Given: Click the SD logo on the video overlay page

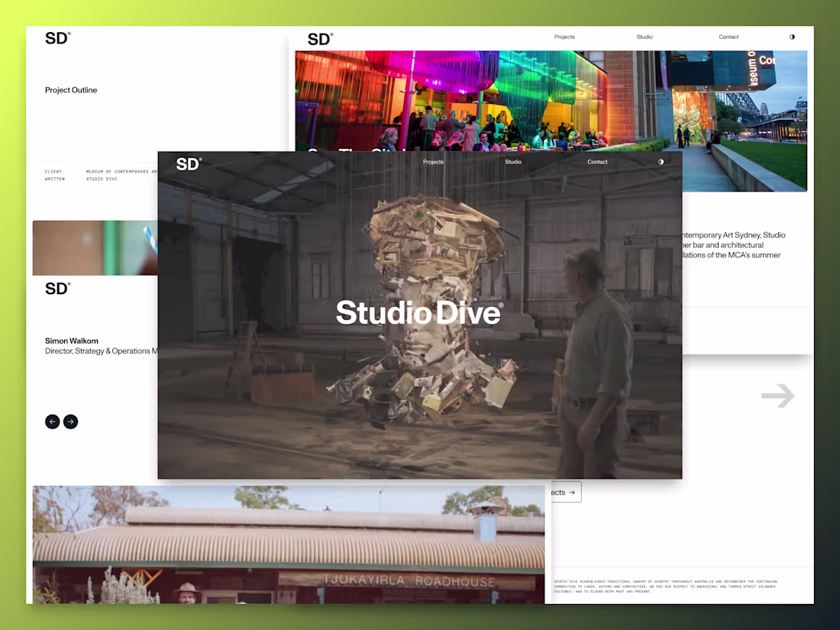Looking at the screenshot, I should 188,163.
